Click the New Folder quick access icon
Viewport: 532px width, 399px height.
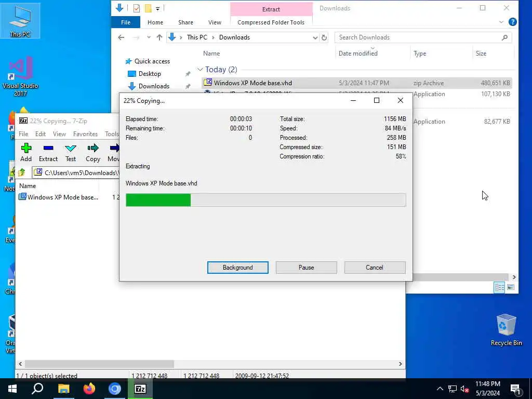[x=148, y=8]
